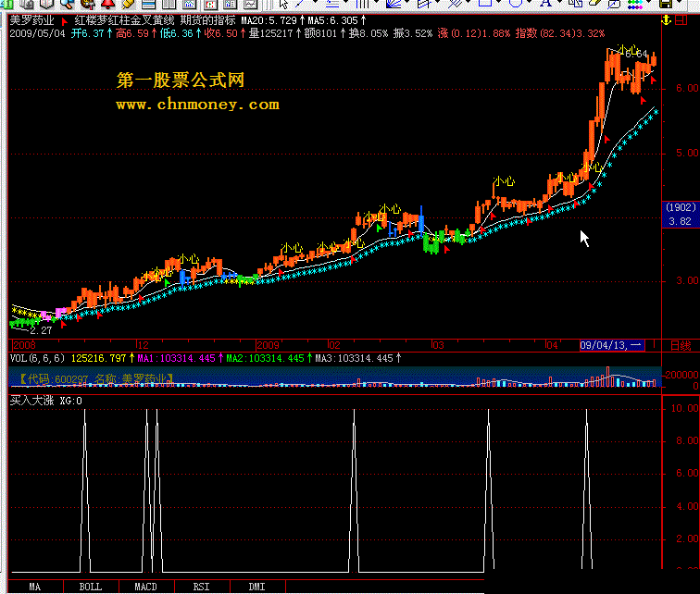Click the red arrow marker beside 美罗药业
The height and width of the screenshot is (594, 700).
pyautogui.click(x=64, y=21)
